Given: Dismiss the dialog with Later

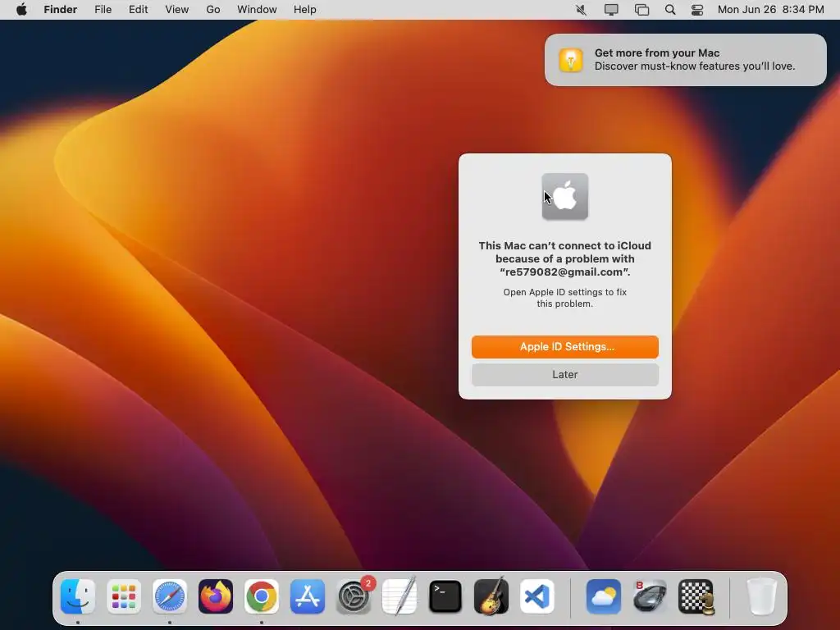Looking at the screenshot, I should click(x=565, y=374).
